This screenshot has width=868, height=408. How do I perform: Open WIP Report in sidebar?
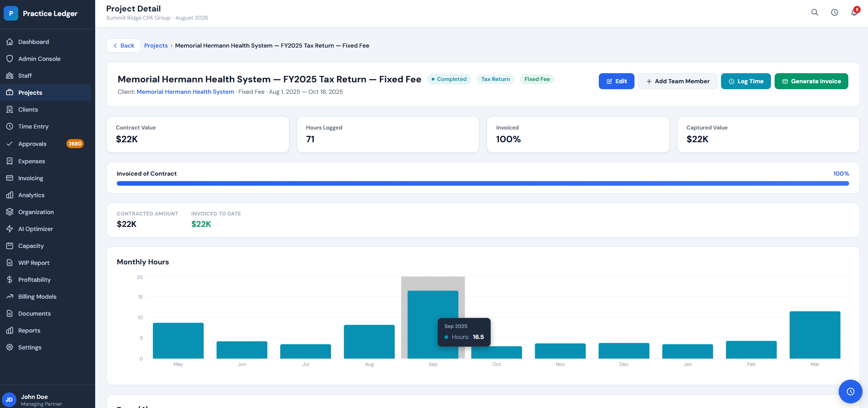click(x=46, y=263)
